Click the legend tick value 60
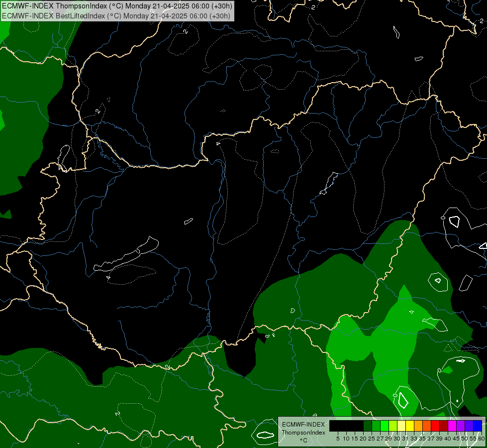This screenshot has width=487, height=448. pos(481,439)
